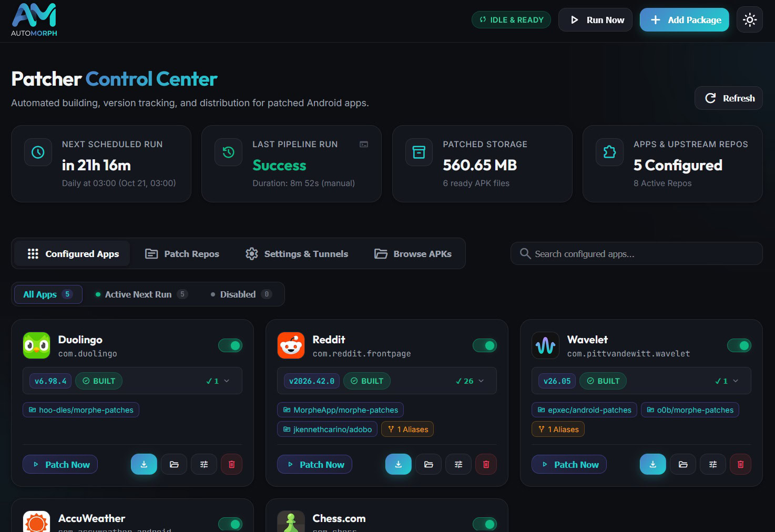Patch Now for Wavelet
Viewport: 775px width, 532px height.
(x=569, y=464)
